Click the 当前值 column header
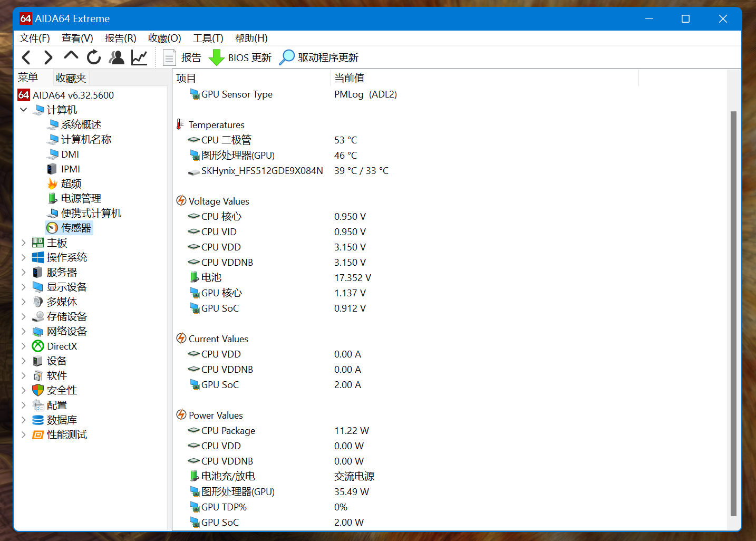 pos(484,78)
